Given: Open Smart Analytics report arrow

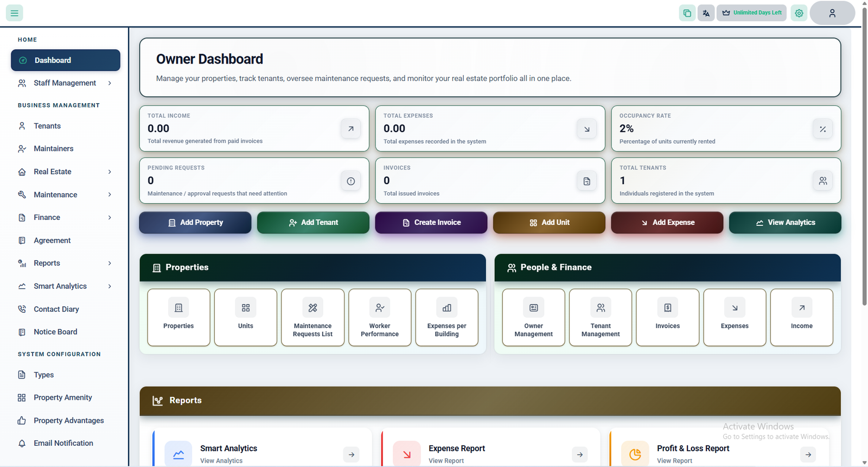Looking at the screenshot, I should click(352, 455).
